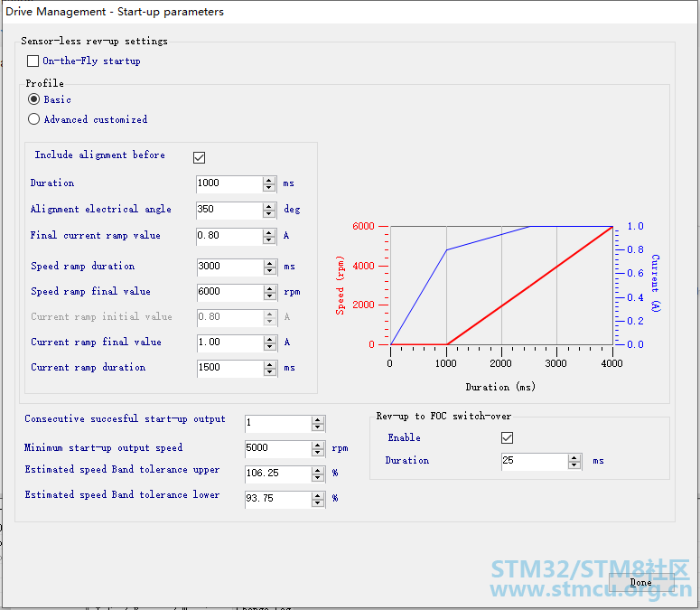
Task: Decrease Estimated speed Band tolerance lower
Action: [x=317, y=503]
